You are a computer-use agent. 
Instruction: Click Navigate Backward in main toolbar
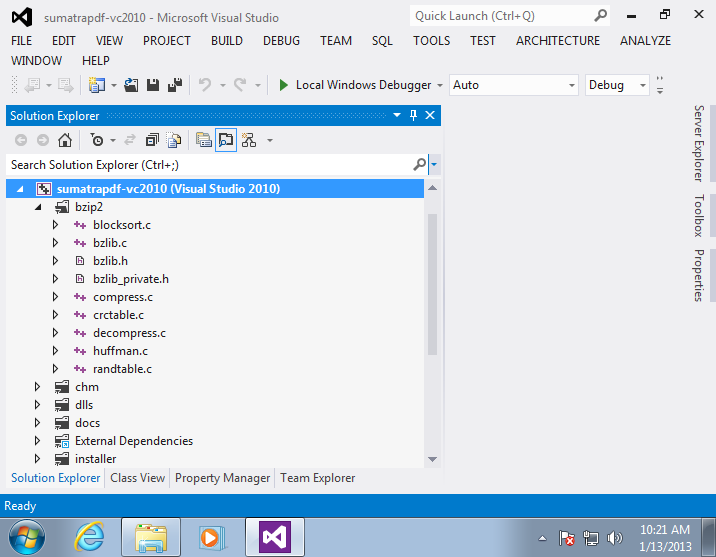[x=32, y=85]
